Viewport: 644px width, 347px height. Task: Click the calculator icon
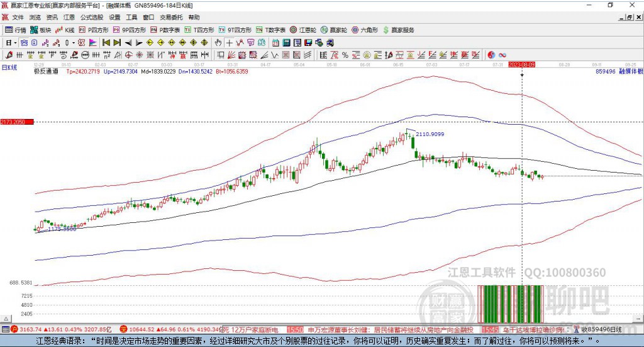tap(287, 43)
